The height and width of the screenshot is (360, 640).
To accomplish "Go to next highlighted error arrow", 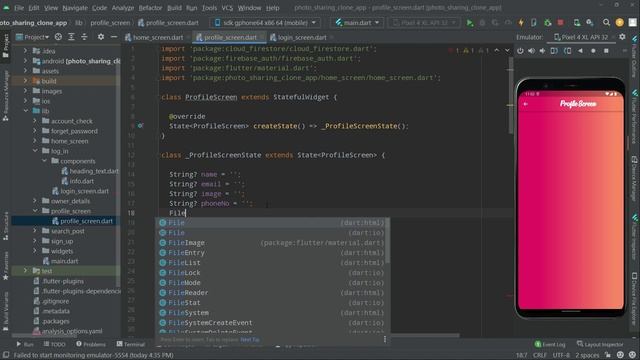I will (x=507, y=51).
